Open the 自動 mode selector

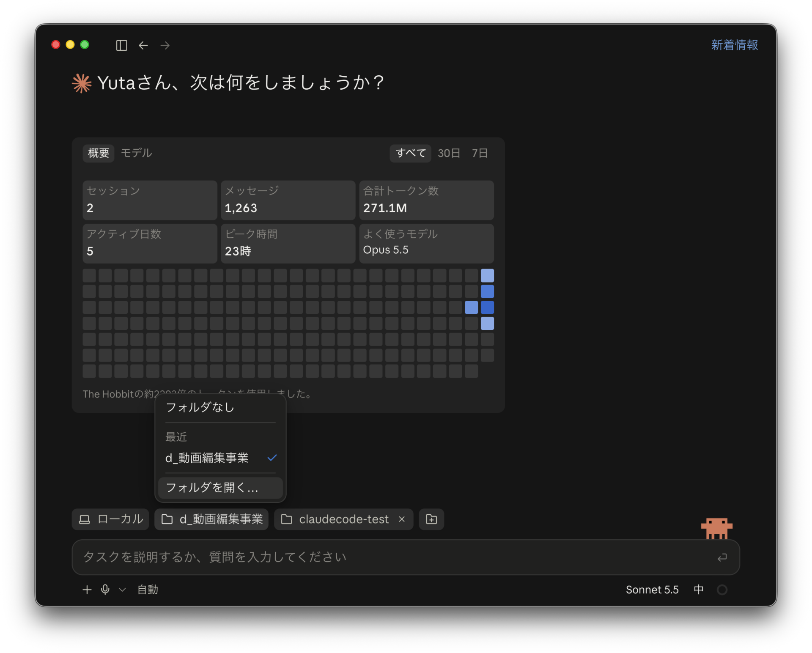(x=148, y=590)
